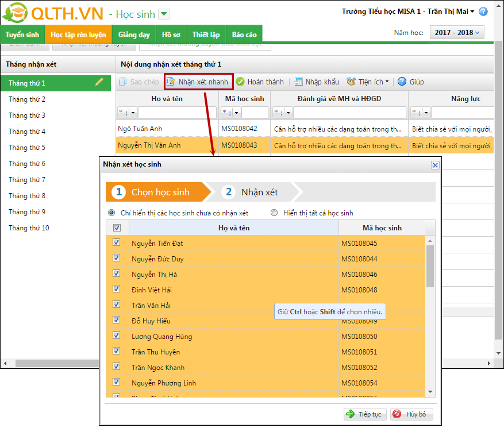Click the Hủy bỏ button
Image resolution: width=504 pixels, height=428 pixels.
tap(411, 414)
